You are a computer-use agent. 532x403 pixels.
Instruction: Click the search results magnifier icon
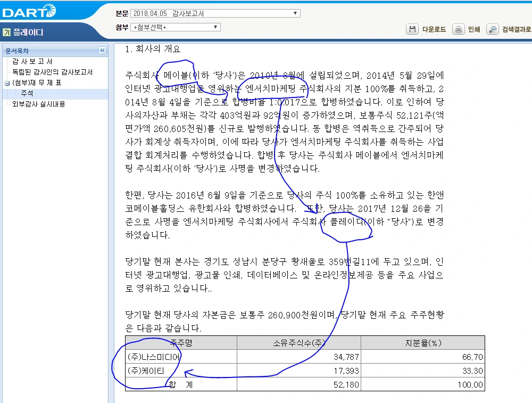pyautogui.click(x=492, y=29)
